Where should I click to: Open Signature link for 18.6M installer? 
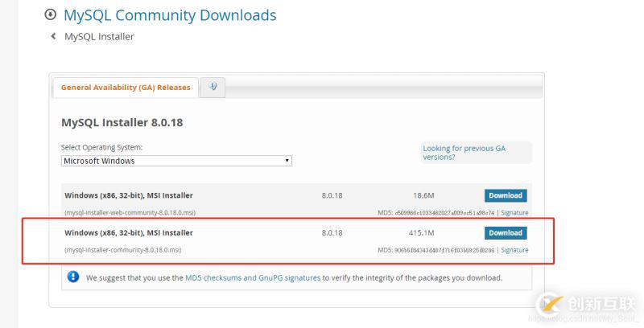click(514, 213)
